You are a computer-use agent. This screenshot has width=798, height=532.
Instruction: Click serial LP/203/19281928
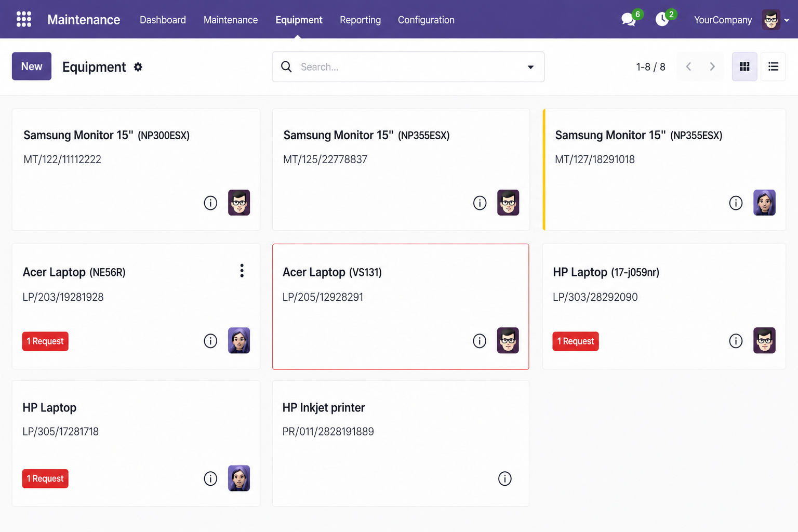click(63, 297)
